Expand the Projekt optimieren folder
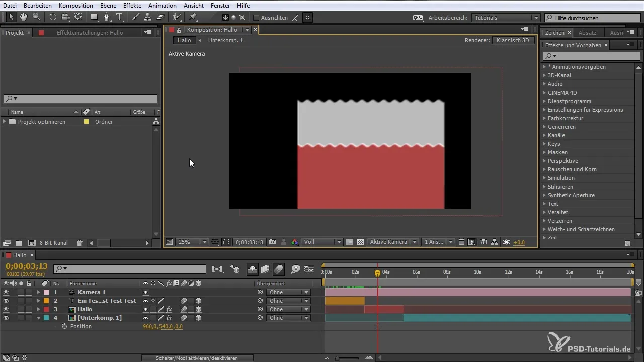 (5, 122)
